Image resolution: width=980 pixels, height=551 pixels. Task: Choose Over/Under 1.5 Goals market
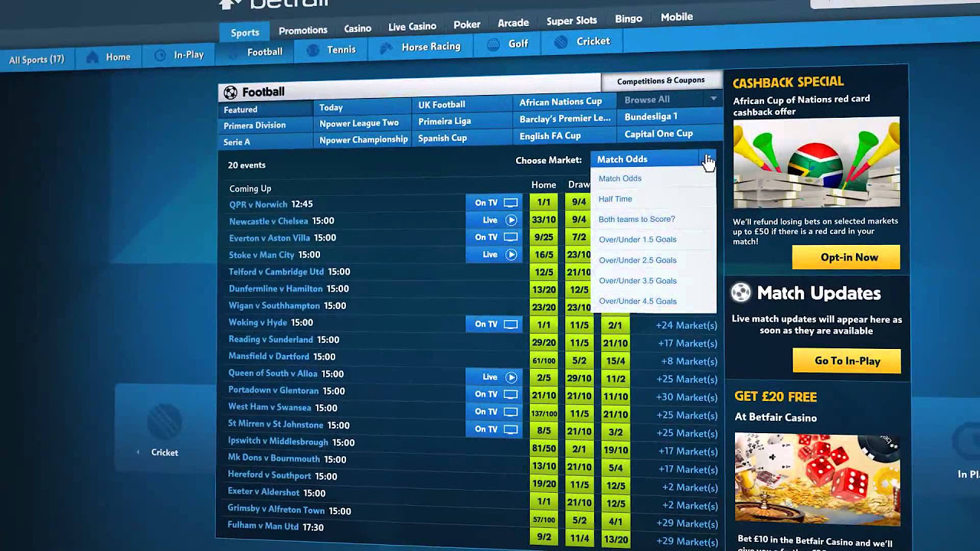pyautogui.click(x=638, y=240)
